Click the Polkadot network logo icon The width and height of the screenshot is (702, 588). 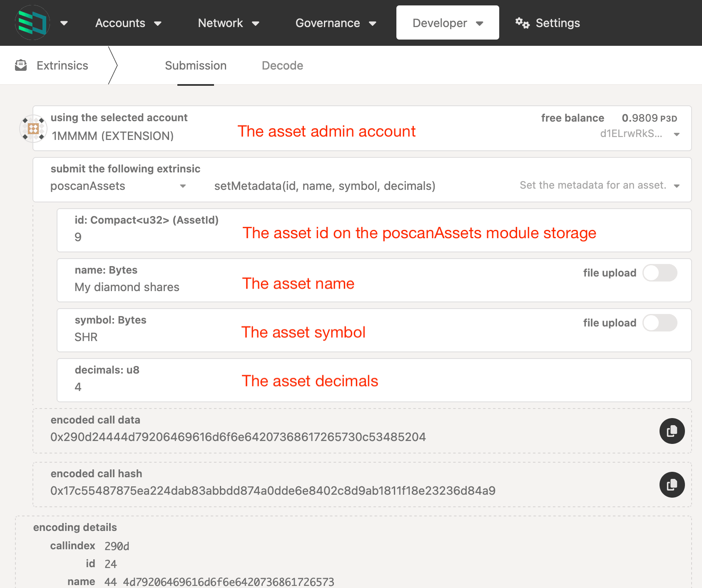(32, 22)
